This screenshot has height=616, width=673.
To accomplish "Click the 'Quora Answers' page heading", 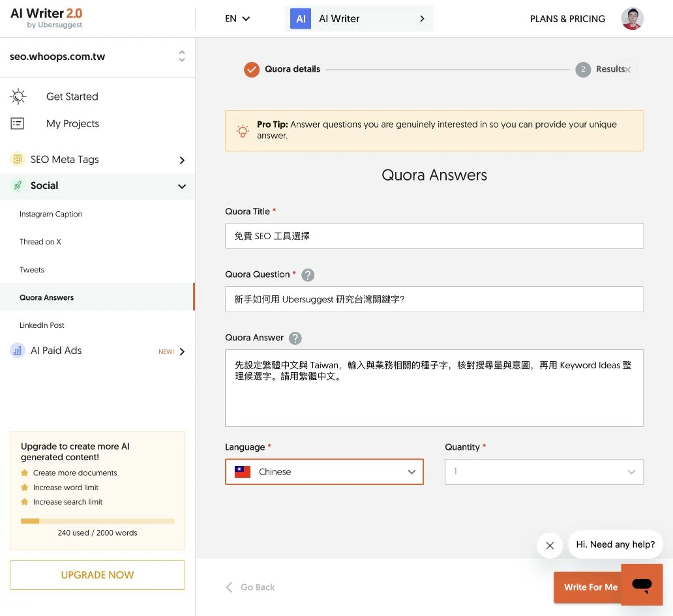I will click(x=434, y=175).
